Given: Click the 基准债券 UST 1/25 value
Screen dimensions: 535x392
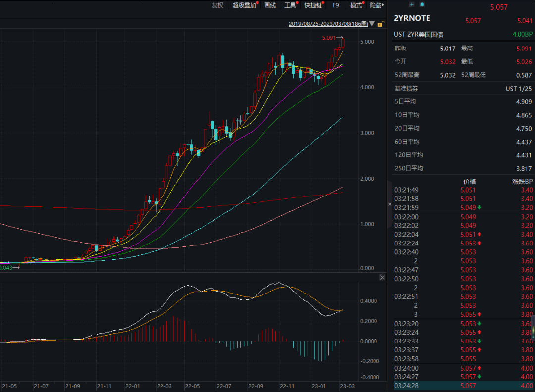Looking at the screenshot, I should tap(519, 89).
